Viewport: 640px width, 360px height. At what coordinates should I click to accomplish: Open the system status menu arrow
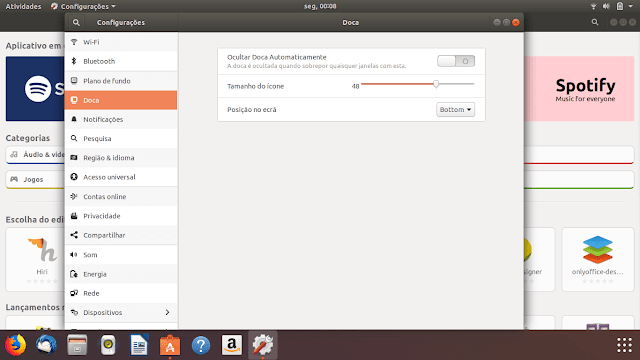631,7
